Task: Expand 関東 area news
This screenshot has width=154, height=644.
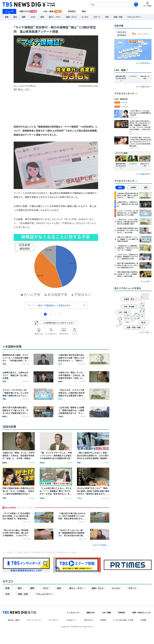Action: click(144, 322)
